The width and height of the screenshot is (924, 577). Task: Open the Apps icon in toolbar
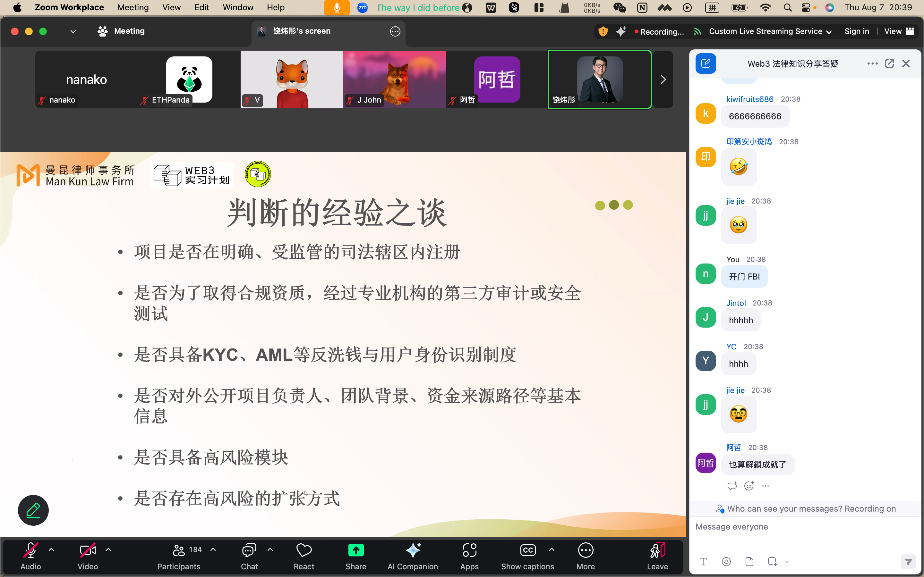(469, 551)
